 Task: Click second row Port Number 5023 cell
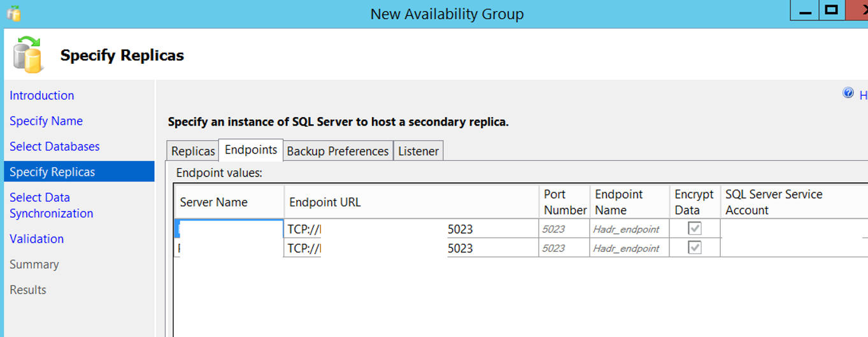pyautogui.click(x=564, y=248)
